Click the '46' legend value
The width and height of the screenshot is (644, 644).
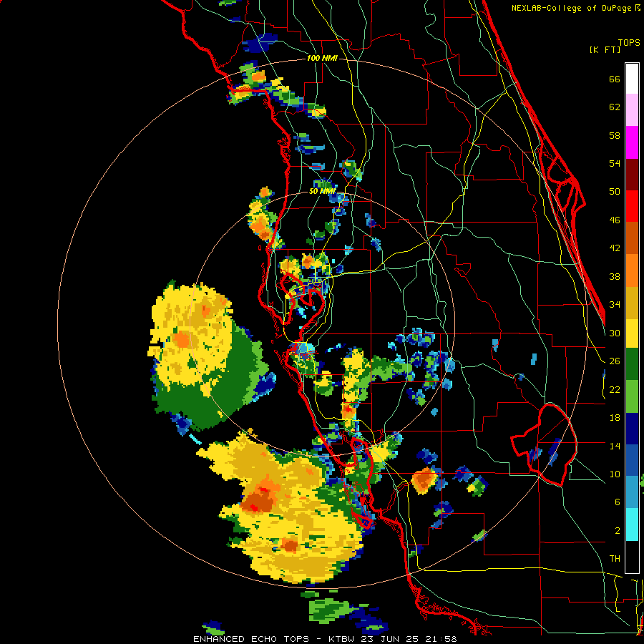pos(615,220)
